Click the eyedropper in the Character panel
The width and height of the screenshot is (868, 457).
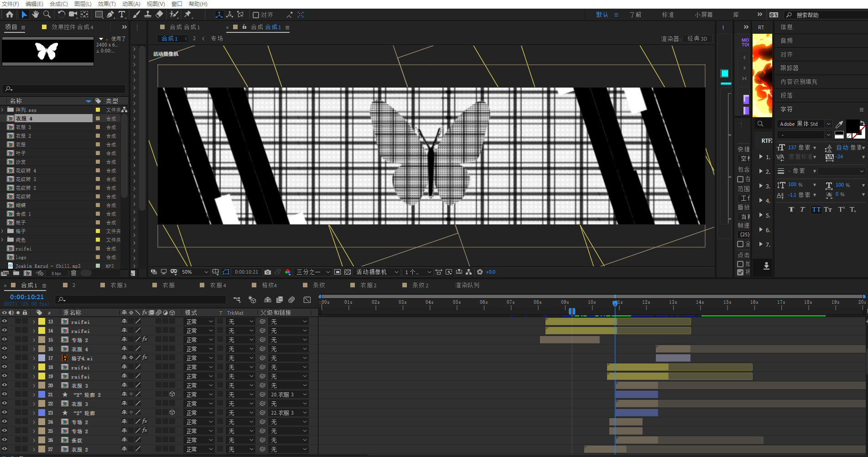pyautogui.click(x=839, y=124)
